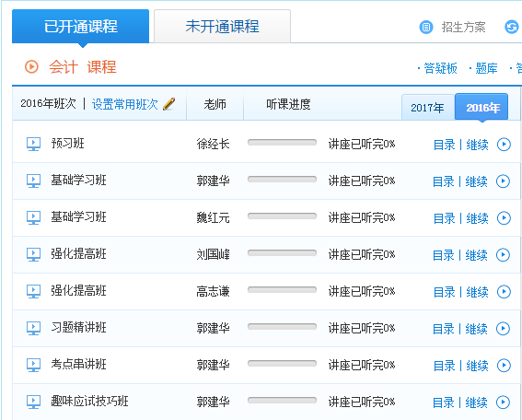Open 目录 for 趣味应试技巧班
The height and width of the screenshot is (420, 522).
point(444,402)
